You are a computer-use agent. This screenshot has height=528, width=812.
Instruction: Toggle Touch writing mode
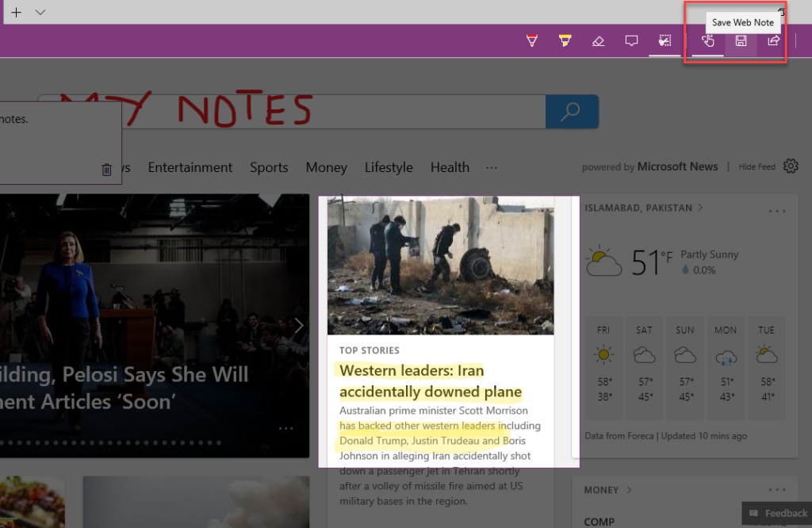pyautogui.click(x=708, y=41)
